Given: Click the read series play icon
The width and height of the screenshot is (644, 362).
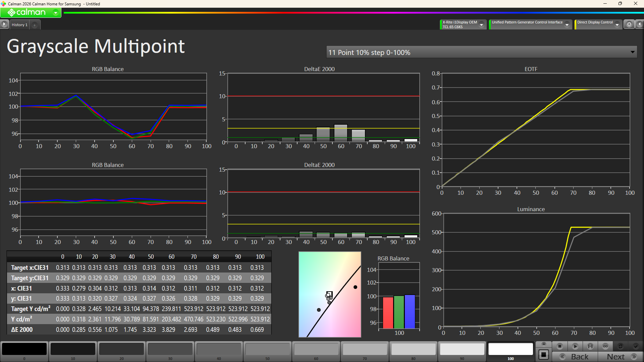Looking at the screenshot, I should click(x=575, y=346).
